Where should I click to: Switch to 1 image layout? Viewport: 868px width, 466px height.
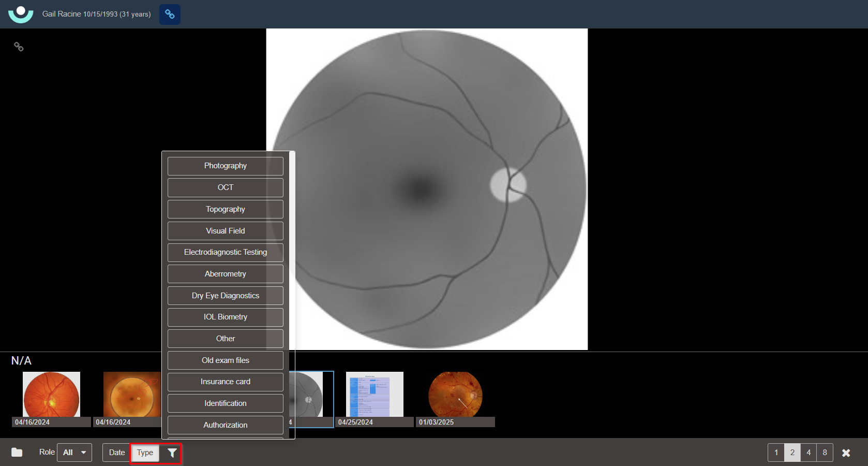[x=776, y=453]
